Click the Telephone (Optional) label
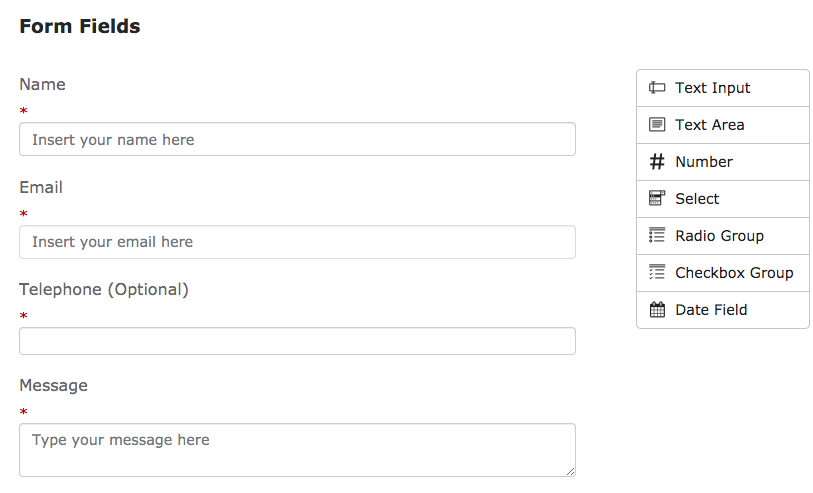Image resolution: width=813 pixels, height=493 pixels. click(x=104, y=290)
